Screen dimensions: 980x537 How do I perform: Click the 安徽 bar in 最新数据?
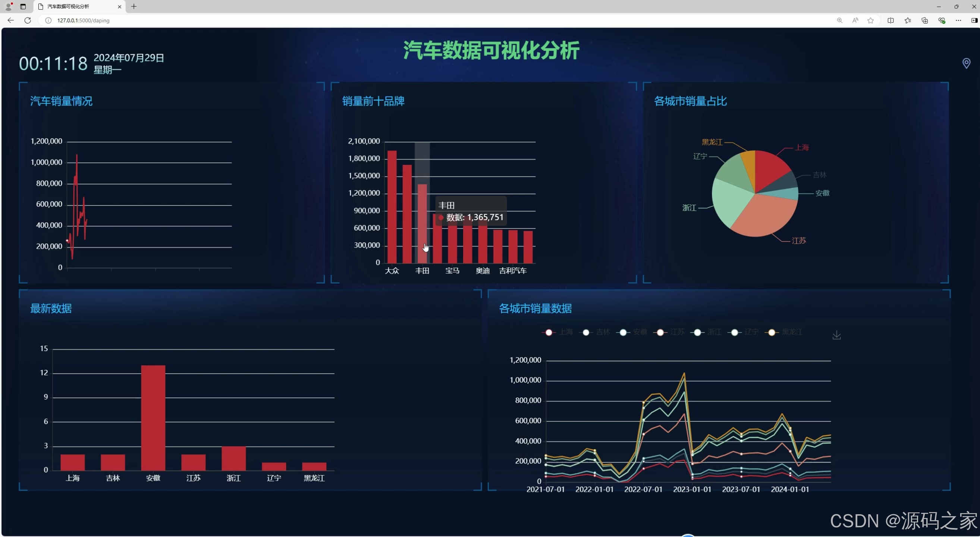(x=153, y=418)
